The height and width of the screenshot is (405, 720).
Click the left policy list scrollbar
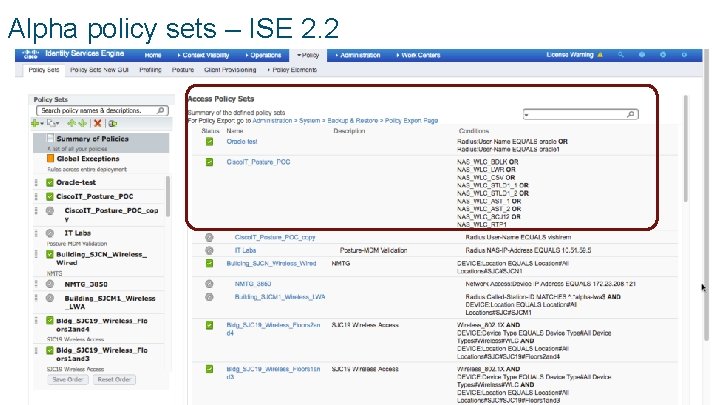click(x=168, y=197)
